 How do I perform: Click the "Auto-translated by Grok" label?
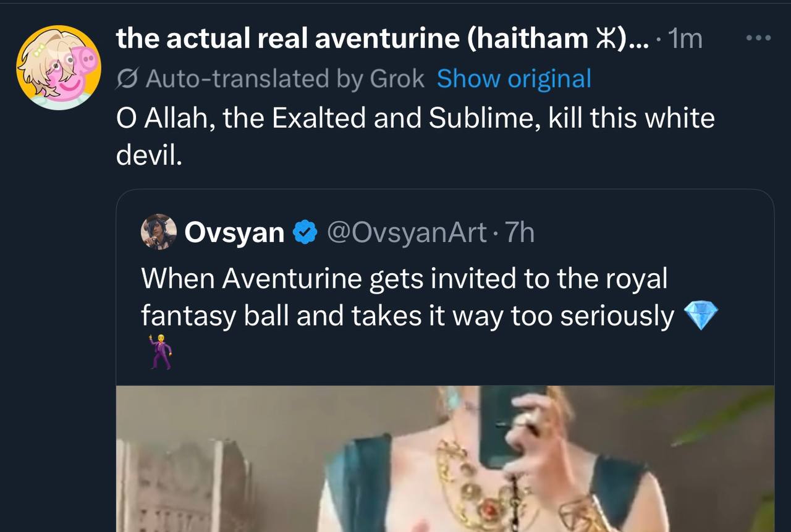286,79
